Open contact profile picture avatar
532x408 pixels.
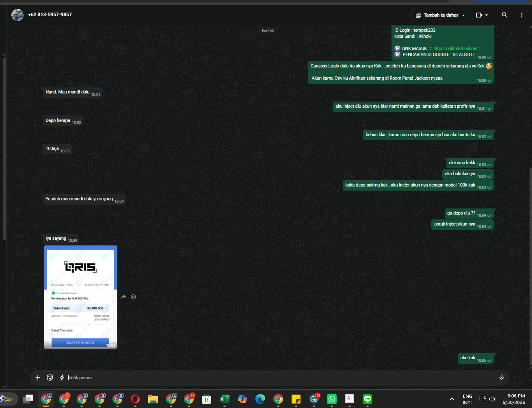[17, 15]
